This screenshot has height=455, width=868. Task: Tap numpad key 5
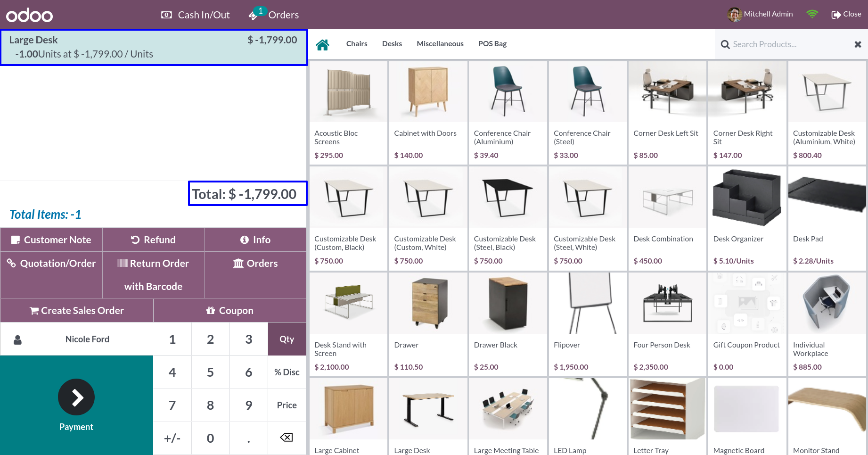pos(211,372)
